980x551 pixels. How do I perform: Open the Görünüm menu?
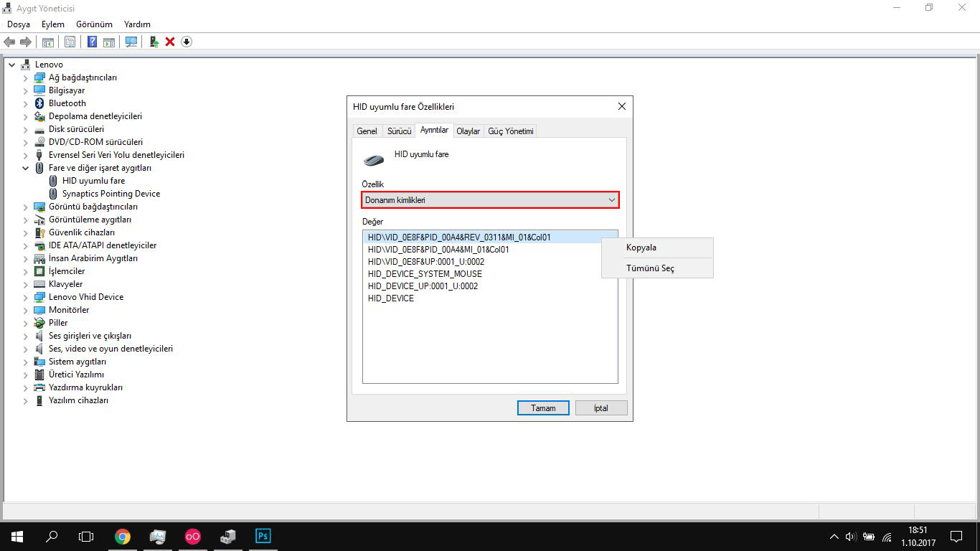coord(94,24)
